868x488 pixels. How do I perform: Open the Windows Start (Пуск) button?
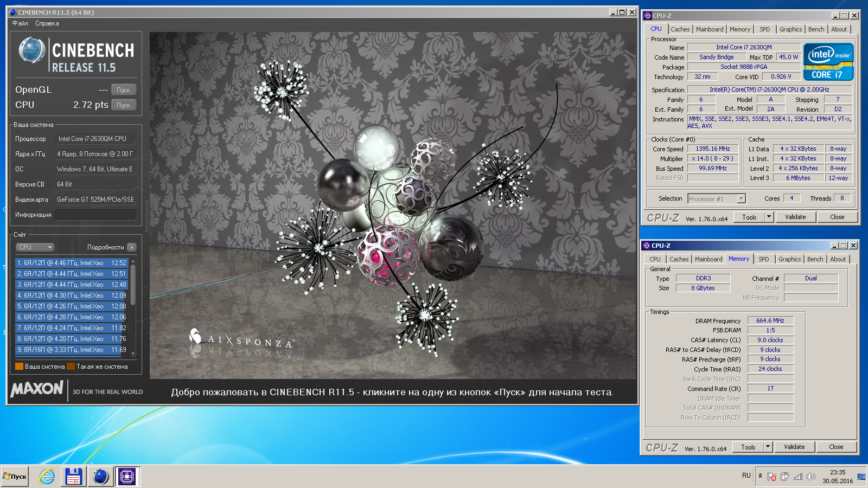pyautogui.click(x=15, y=477)
